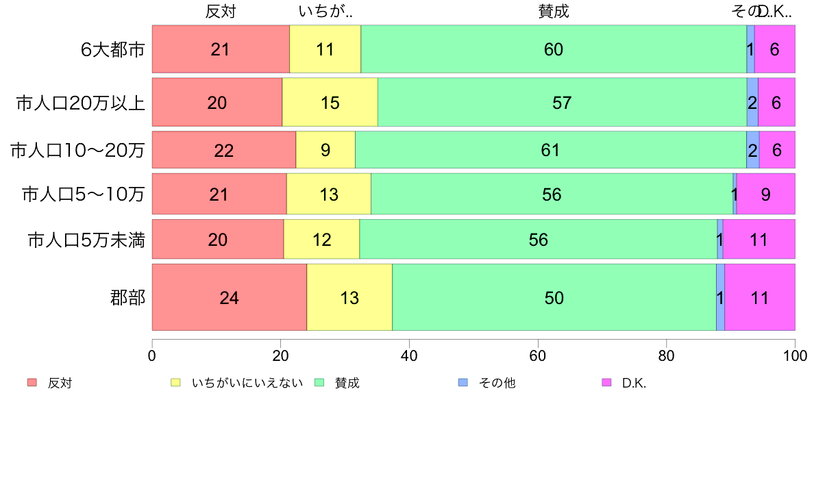
Task: Click the 市人口5万未満 row label
Action: (x=86, y=240)
